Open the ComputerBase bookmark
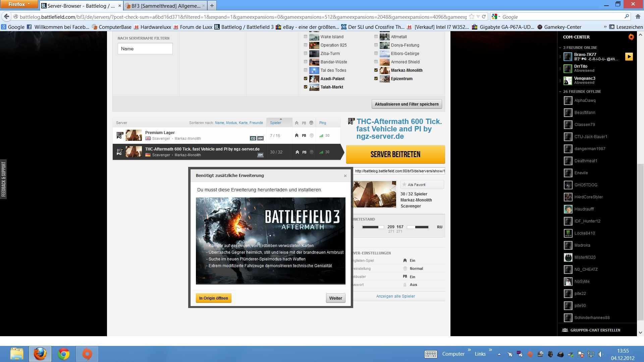 click(112, 27)
